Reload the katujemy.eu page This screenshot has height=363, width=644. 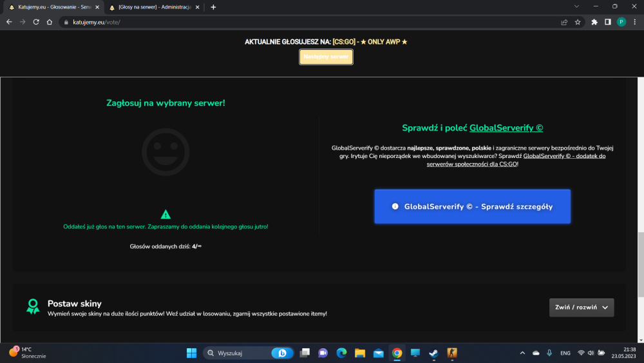[x=36, y=22]
